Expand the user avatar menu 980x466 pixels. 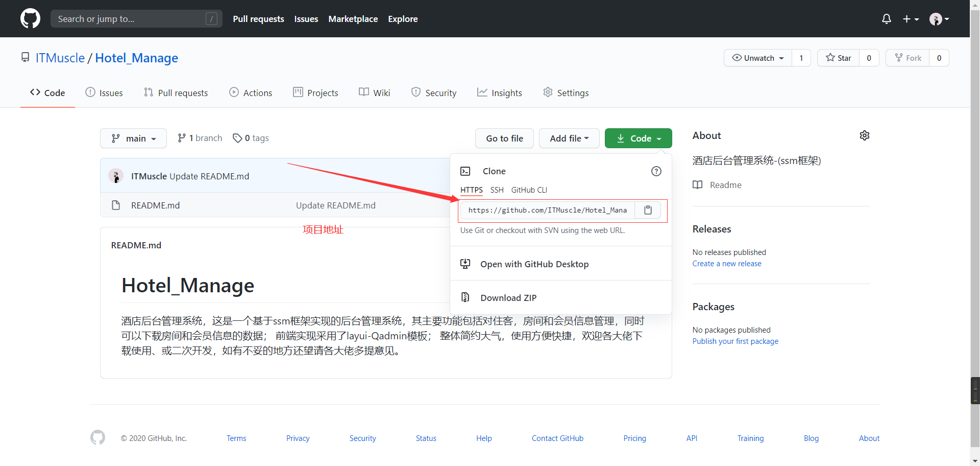[x=939, y=19]
